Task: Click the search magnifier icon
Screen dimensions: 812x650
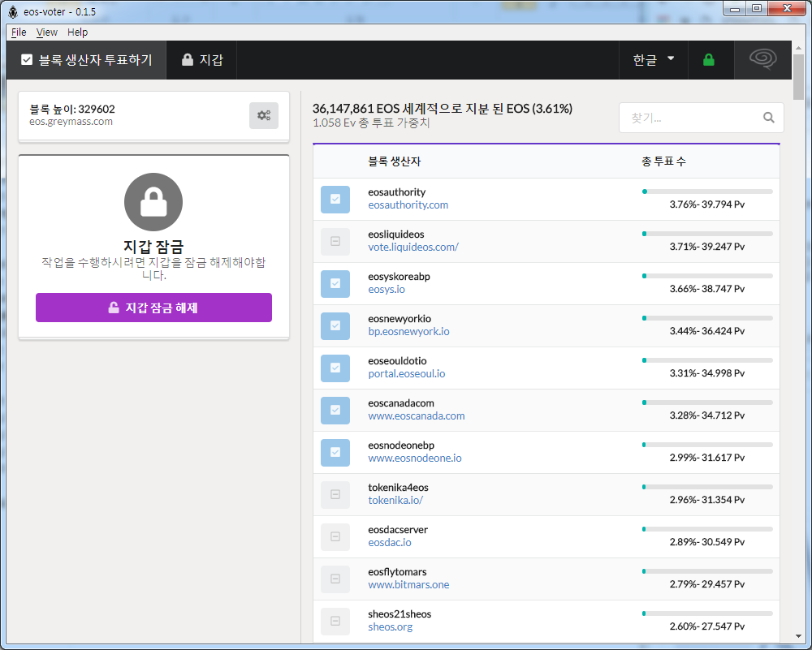Action: 768,118
